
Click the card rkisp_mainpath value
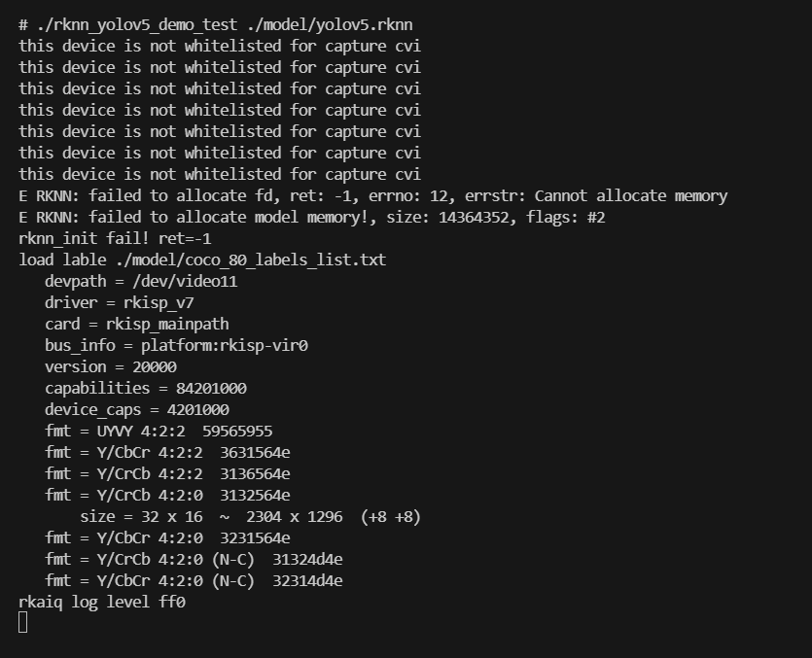pos(167,324)
